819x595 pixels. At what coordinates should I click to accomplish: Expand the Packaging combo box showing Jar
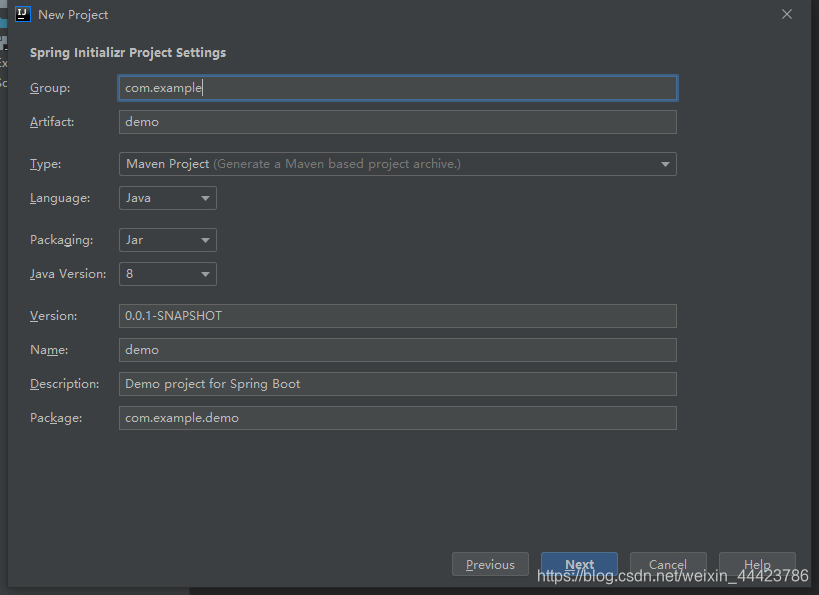(168, 240)
